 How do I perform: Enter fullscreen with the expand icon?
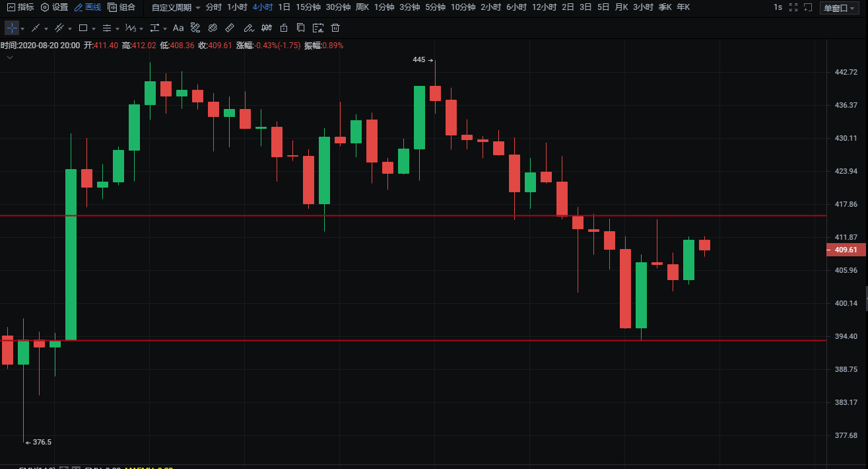tap(793, 7)
